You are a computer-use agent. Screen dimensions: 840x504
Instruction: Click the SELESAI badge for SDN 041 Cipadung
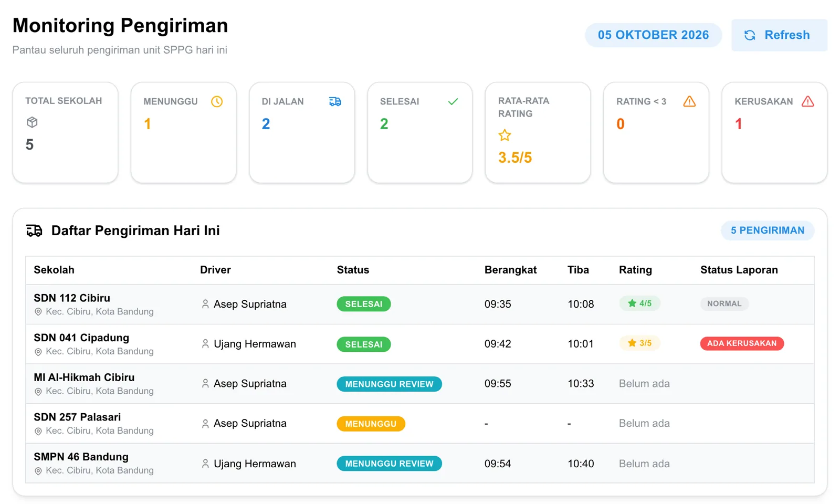[x=363, y=344]
